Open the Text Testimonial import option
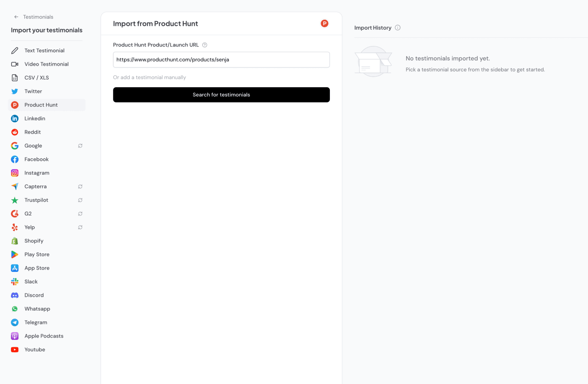The width and height of the screenshot is (588, 384). [47, 51]
